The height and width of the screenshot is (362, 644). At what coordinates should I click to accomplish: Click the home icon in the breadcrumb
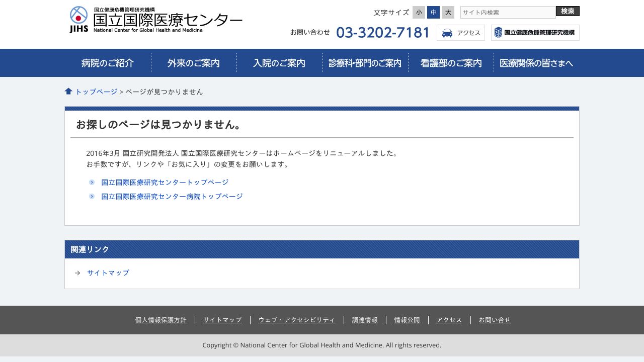[x=68, y=91]
